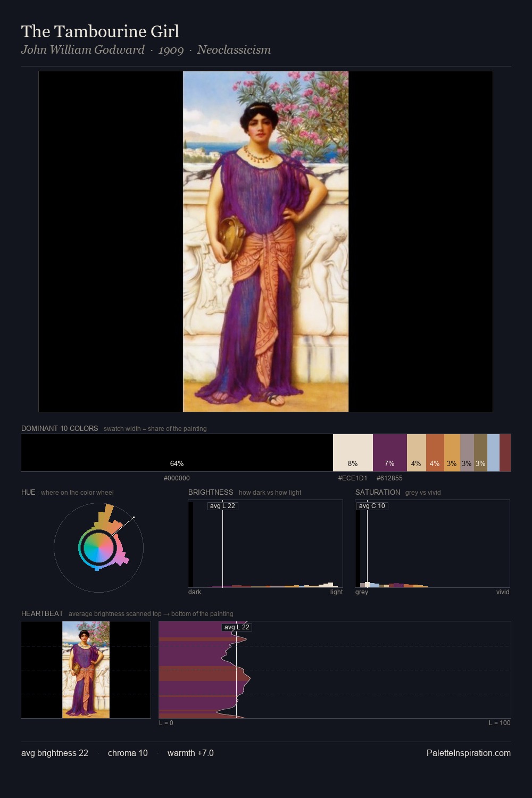Open the PaletteInspiration.com link
This screenshot has height=798, width=532.
coord(469,753)
